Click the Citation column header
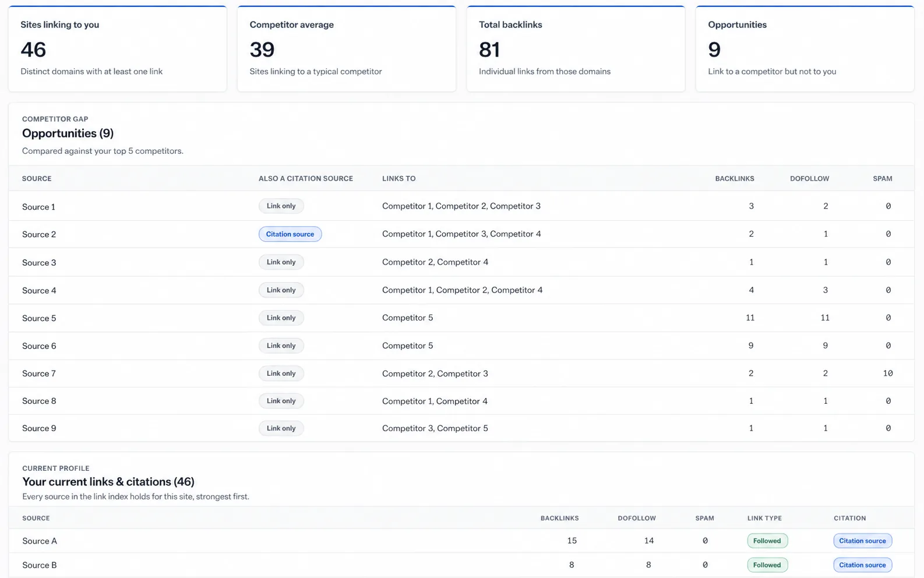 [x=849, y=518]
